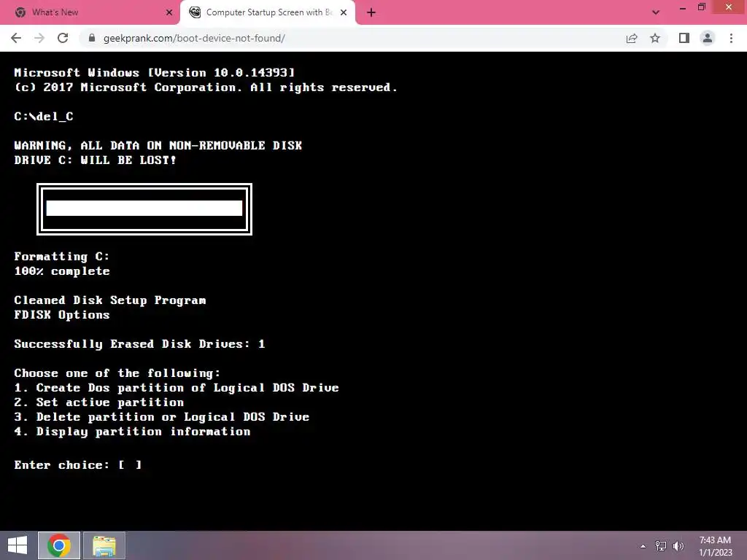Close the Computer Startup Screen tab

(x=344, y=13)
